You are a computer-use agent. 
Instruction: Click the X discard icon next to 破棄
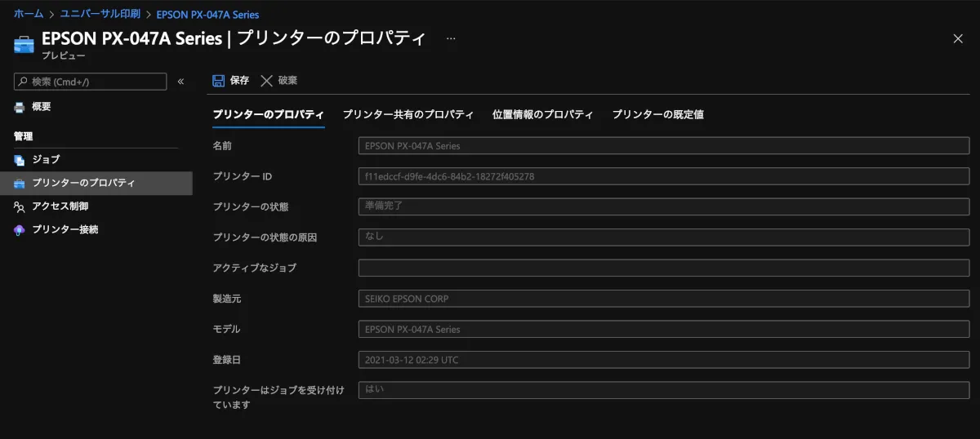coord(266,81)
